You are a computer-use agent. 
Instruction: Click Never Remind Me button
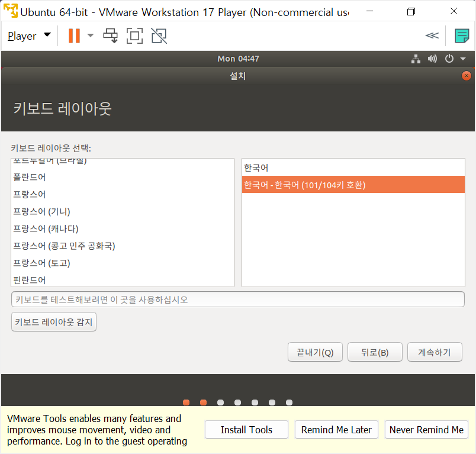(x=426, y=430)
